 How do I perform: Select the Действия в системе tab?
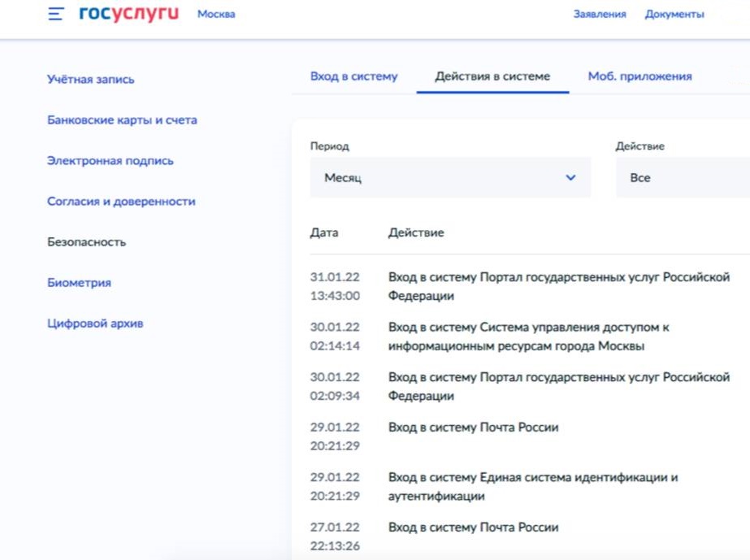point(492,76)
